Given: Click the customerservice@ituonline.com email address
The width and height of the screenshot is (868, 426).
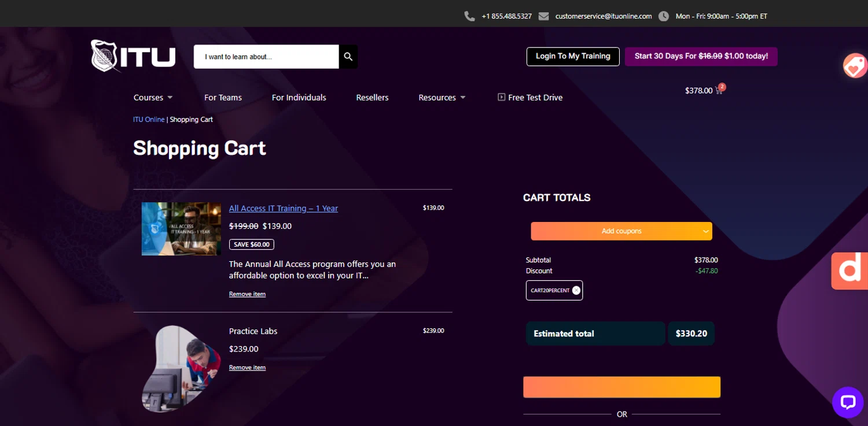Looking at the screenshot, I should pyautogui.click(x=604, y=16).
